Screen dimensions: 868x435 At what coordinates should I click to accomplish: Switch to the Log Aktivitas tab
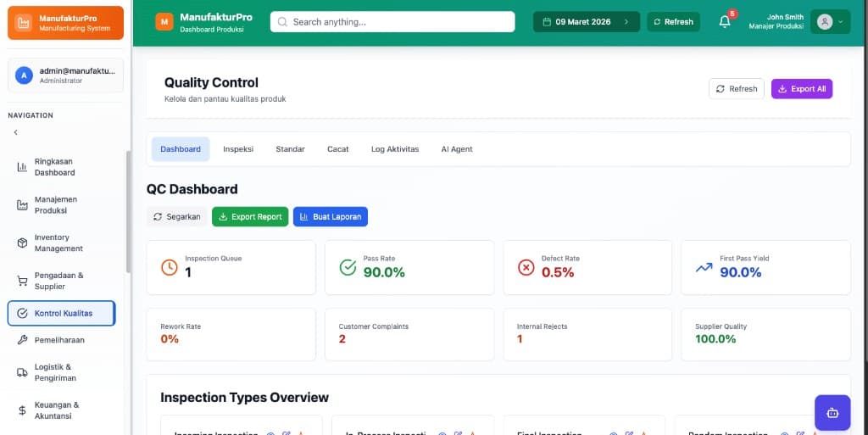coord(395,149)
